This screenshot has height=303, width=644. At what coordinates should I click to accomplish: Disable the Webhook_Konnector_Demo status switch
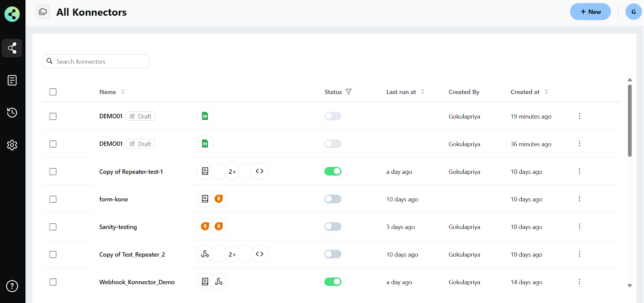(x=333, y=282)
